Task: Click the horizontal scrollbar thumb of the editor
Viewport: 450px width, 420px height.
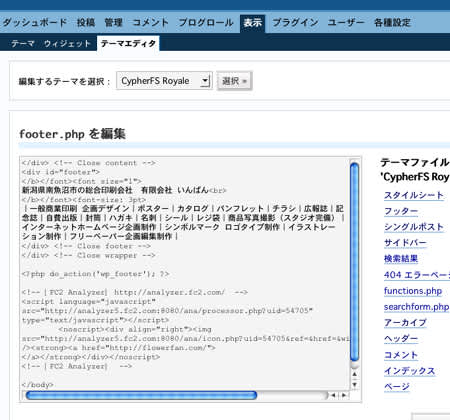Action: point(141,395)
